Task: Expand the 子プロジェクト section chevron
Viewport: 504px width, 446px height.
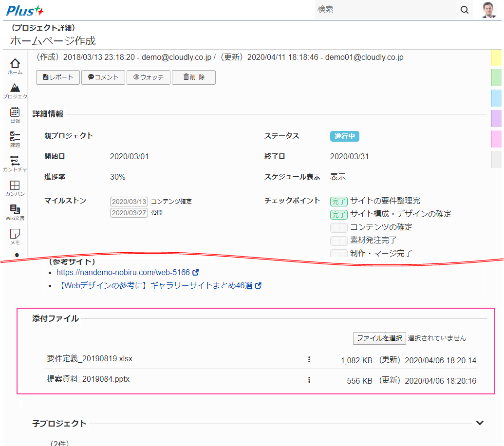Action: coord(480,423)
